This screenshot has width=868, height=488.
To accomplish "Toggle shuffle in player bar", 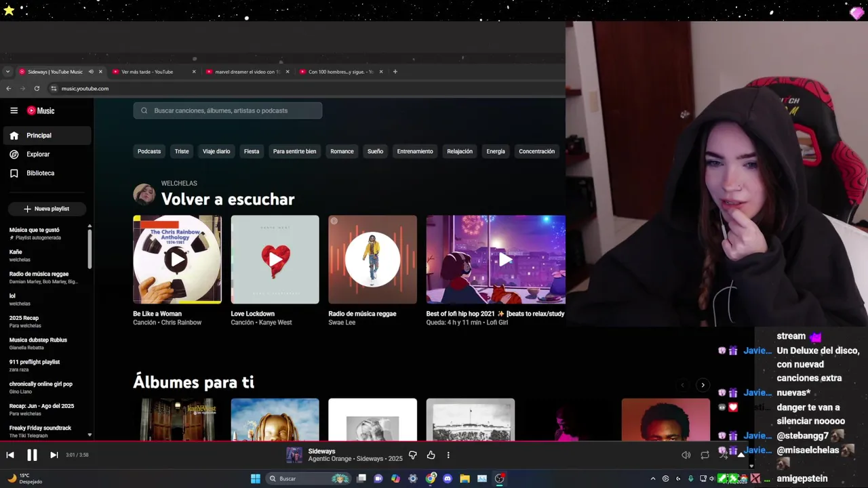I will [723, 455].
